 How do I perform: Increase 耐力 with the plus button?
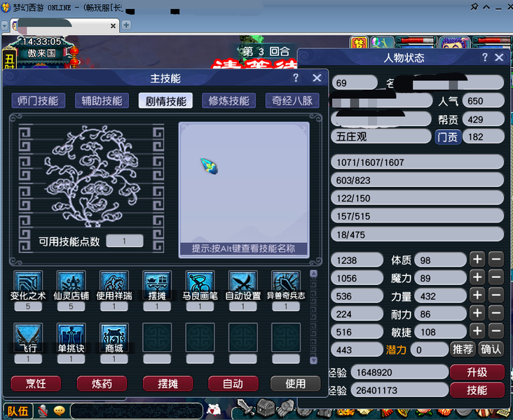coord(477,314)
